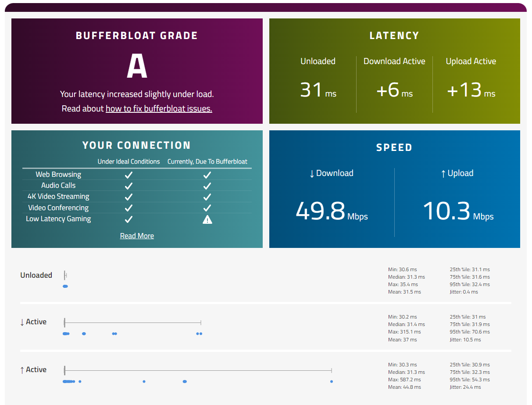Click the large A bufferbloat grade letter

[137, 67]
